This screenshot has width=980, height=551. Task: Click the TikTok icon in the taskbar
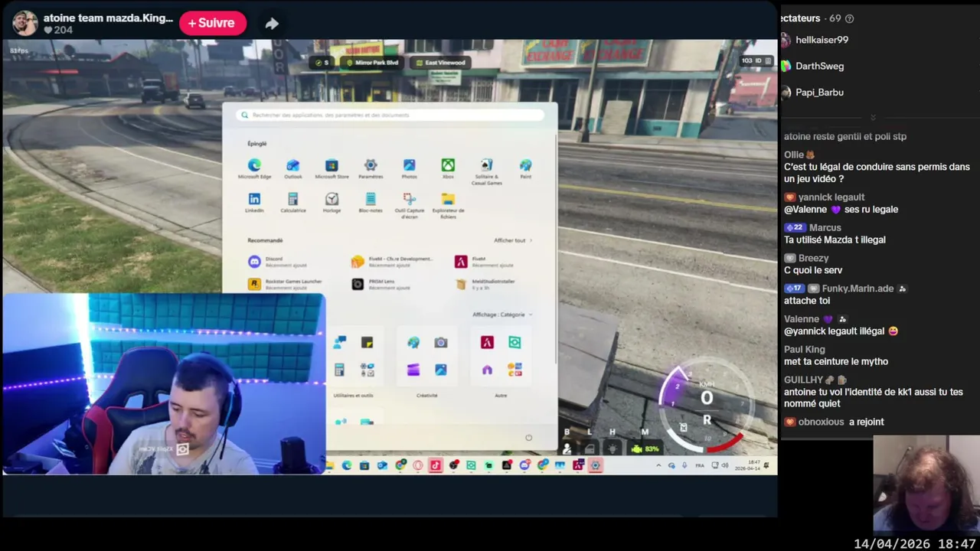436,465
